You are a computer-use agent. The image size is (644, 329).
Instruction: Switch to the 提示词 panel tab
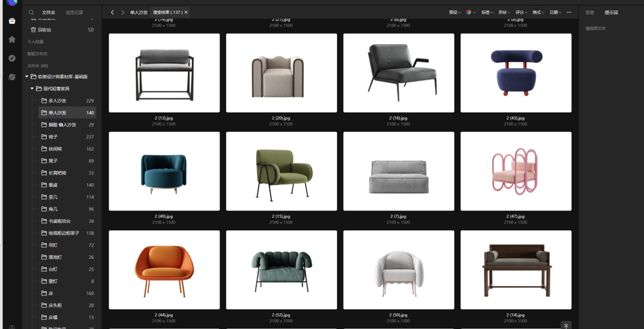tap(611, 12)
